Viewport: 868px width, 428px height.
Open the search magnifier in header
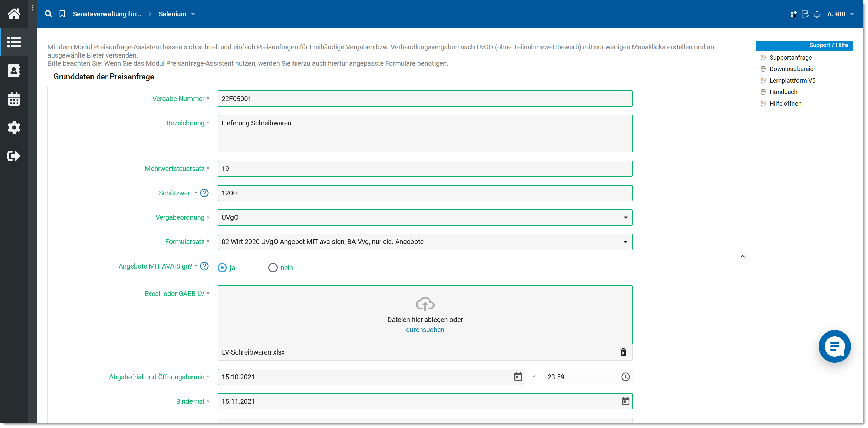(x=49, y=14)
